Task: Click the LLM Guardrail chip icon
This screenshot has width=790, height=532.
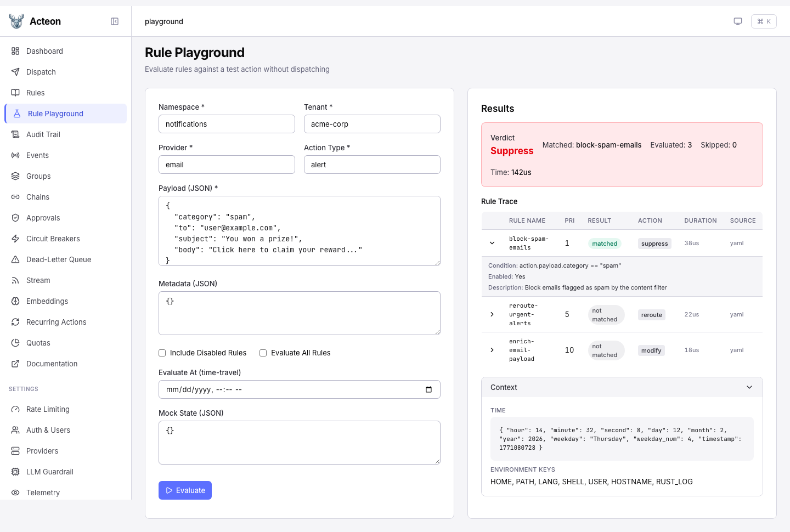Action: point(15,472)
